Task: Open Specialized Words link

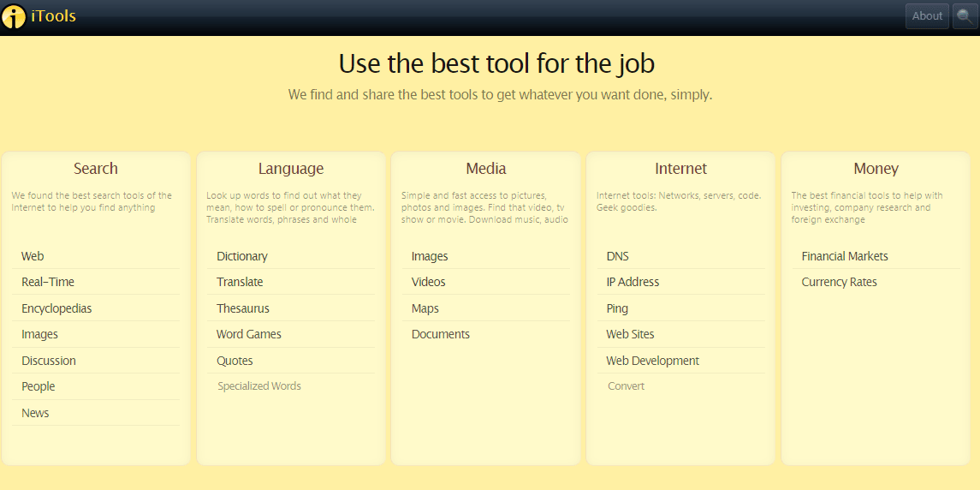Action: point(259,386)
